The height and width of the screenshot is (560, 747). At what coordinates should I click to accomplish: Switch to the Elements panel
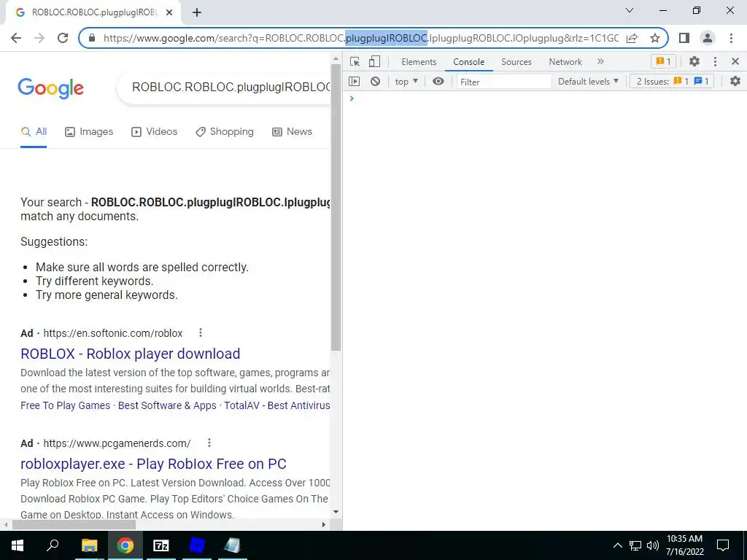(x=419, y=62)
